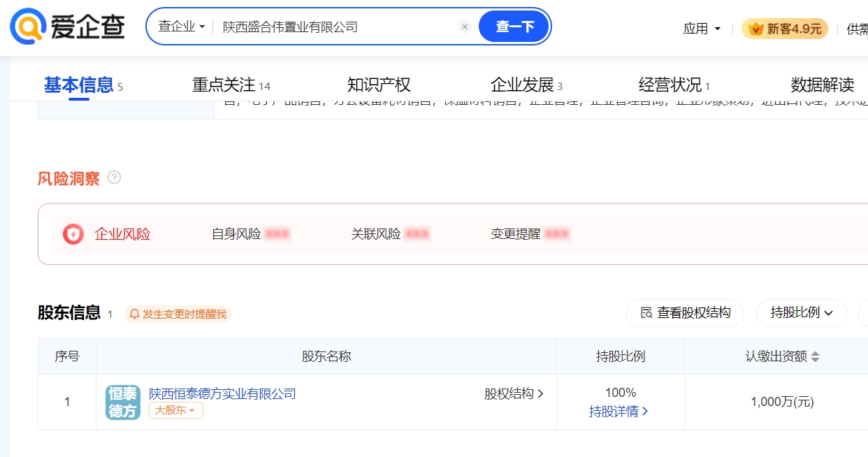Image resolution: width=868 pixels, height=457 pixels.
Task: Click the 100% shareholding value
Action: coord(621,393)
